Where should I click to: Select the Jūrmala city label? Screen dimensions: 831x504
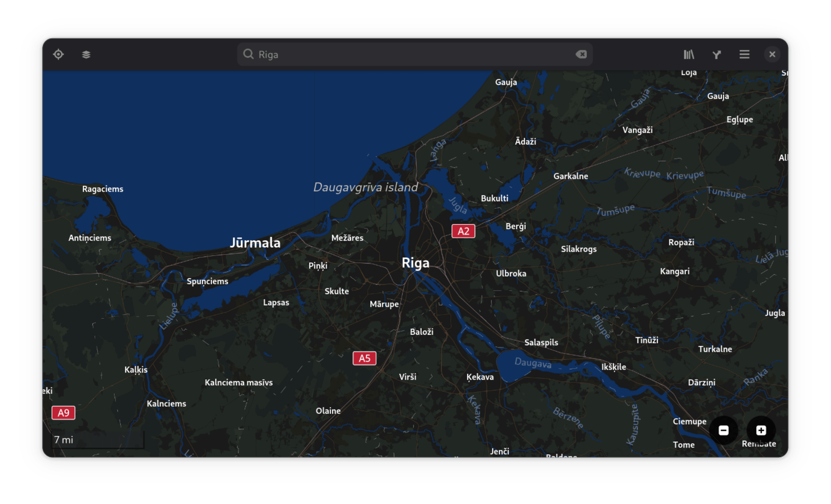pos(255,243)
